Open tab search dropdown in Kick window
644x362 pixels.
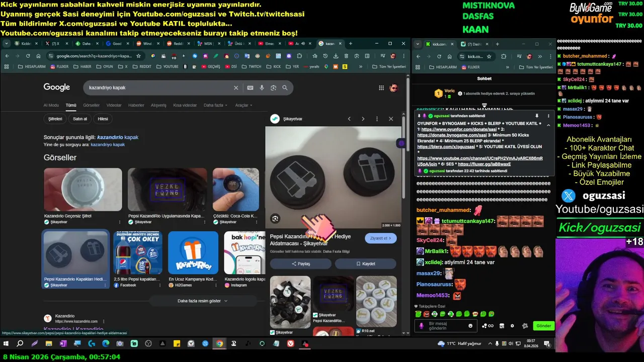[x=418, y=44]
